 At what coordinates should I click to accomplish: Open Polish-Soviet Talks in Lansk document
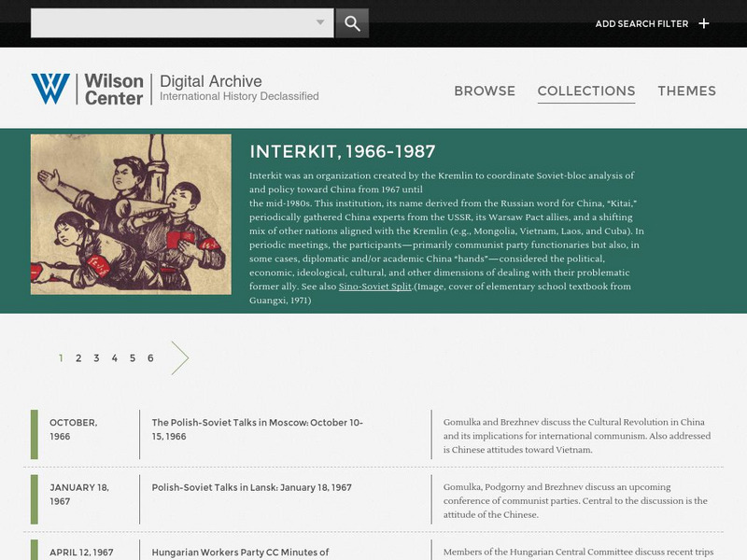(x=251, y=487)
